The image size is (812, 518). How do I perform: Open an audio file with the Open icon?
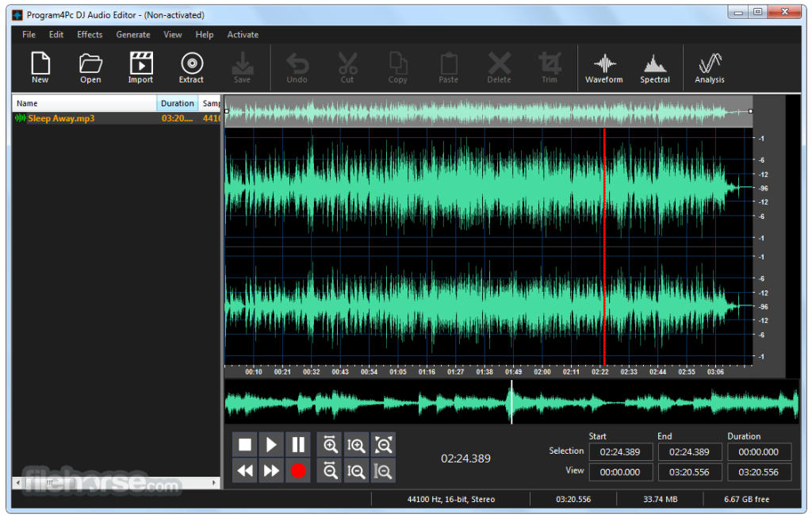(90, 67)
